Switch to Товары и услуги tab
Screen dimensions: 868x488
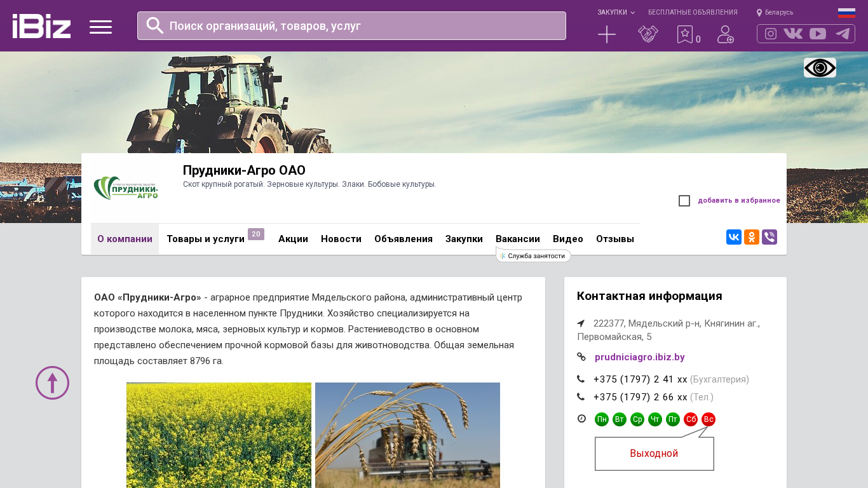click(206, 239)
